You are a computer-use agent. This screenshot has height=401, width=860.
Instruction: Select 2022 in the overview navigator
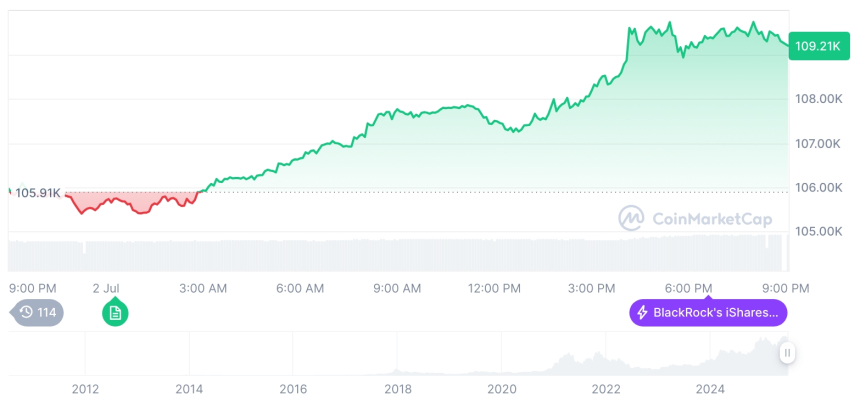point(606,389)
